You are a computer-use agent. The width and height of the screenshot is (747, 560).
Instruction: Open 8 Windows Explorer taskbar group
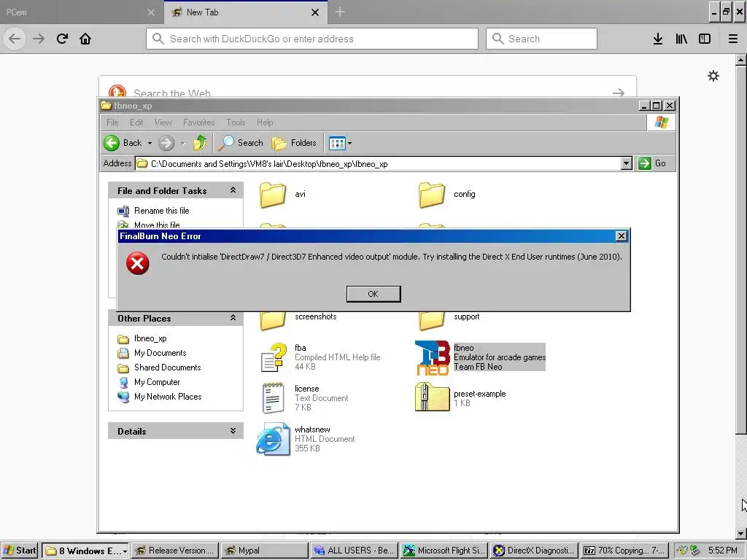pyautogui.click(x=85, y=551)
